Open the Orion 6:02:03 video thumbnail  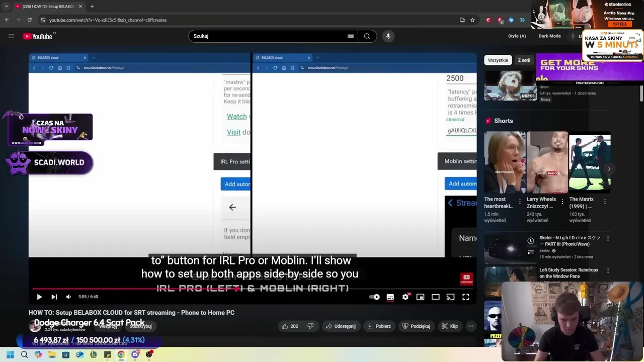coord(511,86)
